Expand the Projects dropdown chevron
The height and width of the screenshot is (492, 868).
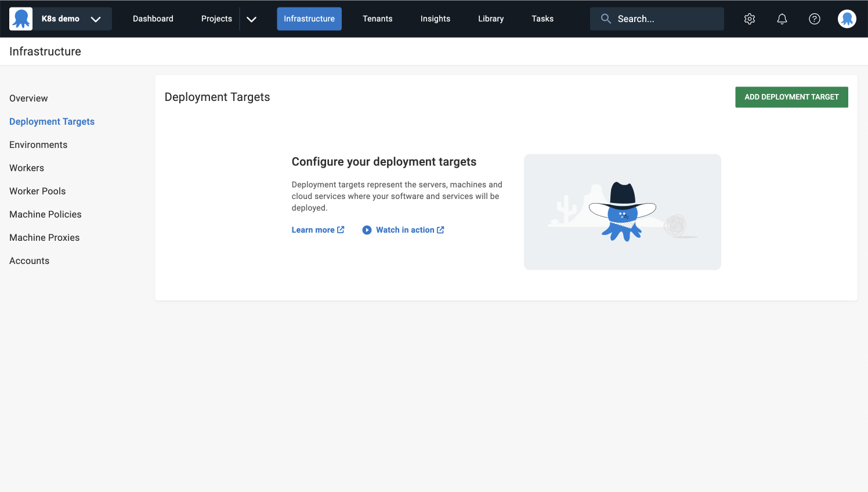point(251,19)
